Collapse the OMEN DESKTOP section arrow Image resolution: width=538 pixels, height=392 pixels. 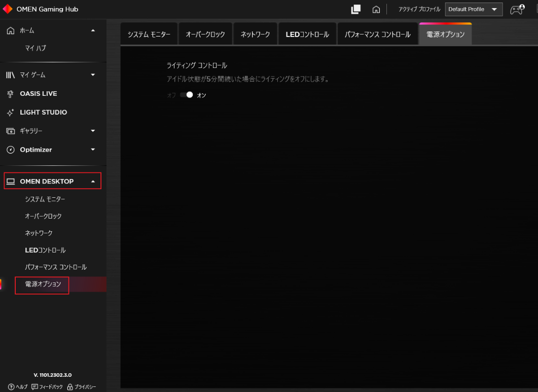pyautogui.click(x=93, y=181)
